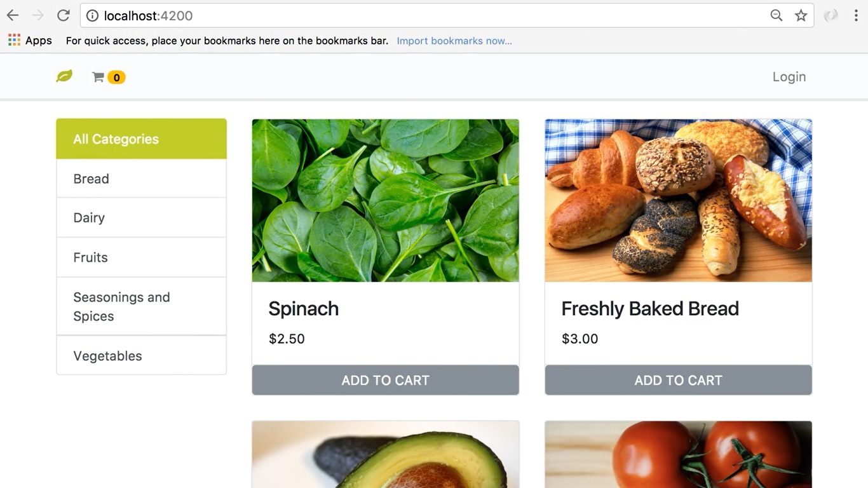The image size is (868, 488).
Task: Open the shopping cart icon
Action: (x=98, y=77)
